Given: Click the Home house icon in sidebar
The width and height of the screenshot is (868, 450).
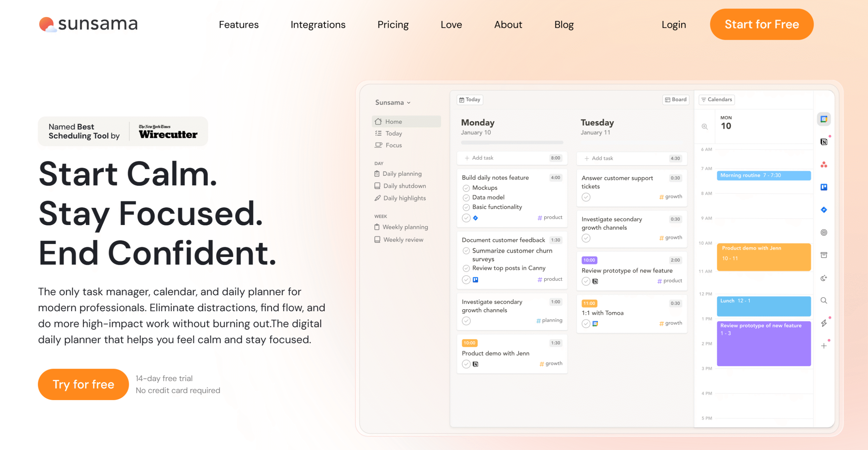Looking at the screenshot, I should 378,121.
